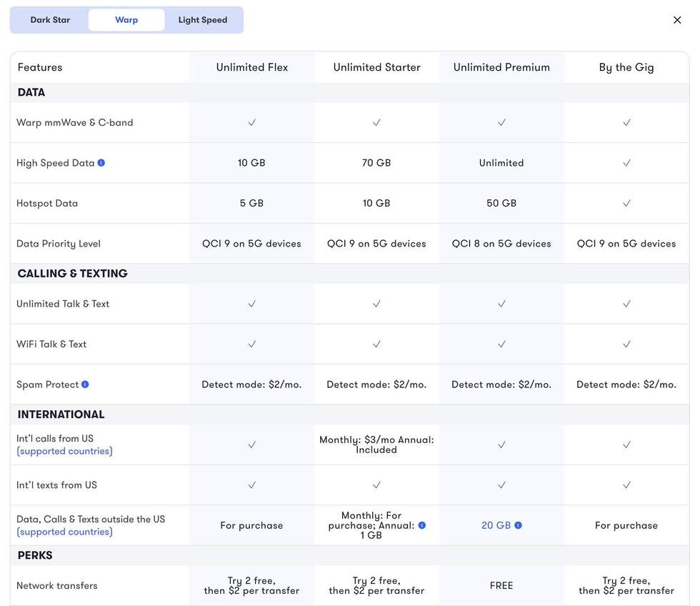Click QCI 8 on 5G devices cell
The height and width of the screenshot is (606, 700).
point(501,244)
